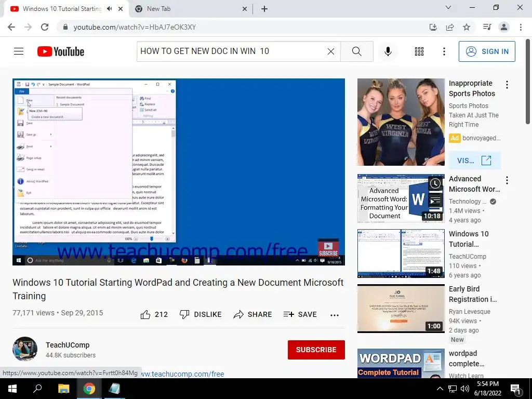This screenshot has width=532, height=399.
Task: Click the SIGN IN button
Action: (x=487, y=51)
